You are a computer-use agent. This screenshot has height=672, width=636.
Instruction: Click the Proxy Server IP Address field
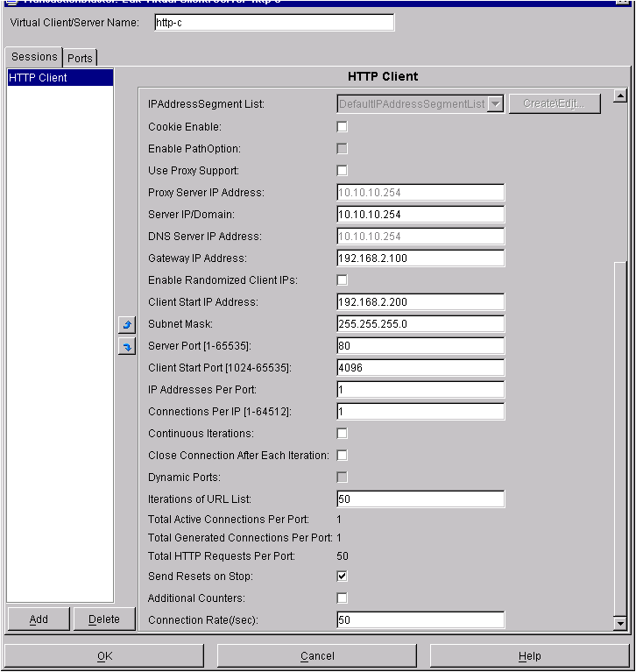tap(420, 193)
